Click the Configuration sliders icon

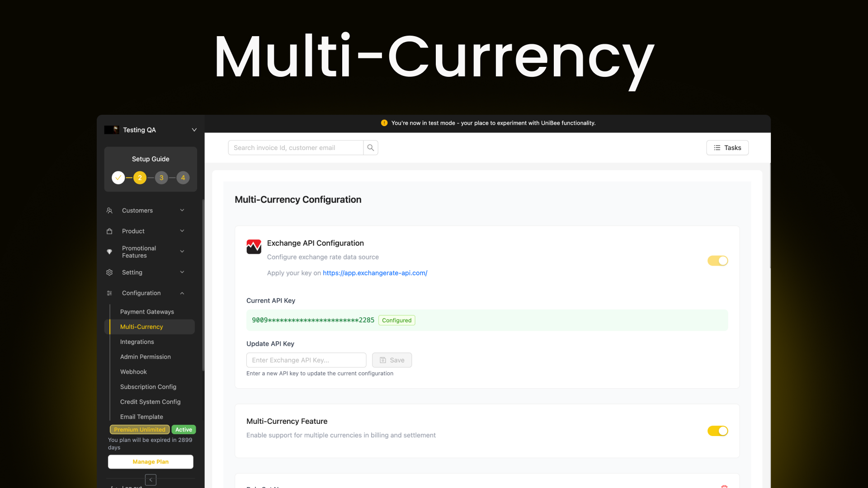109,293
